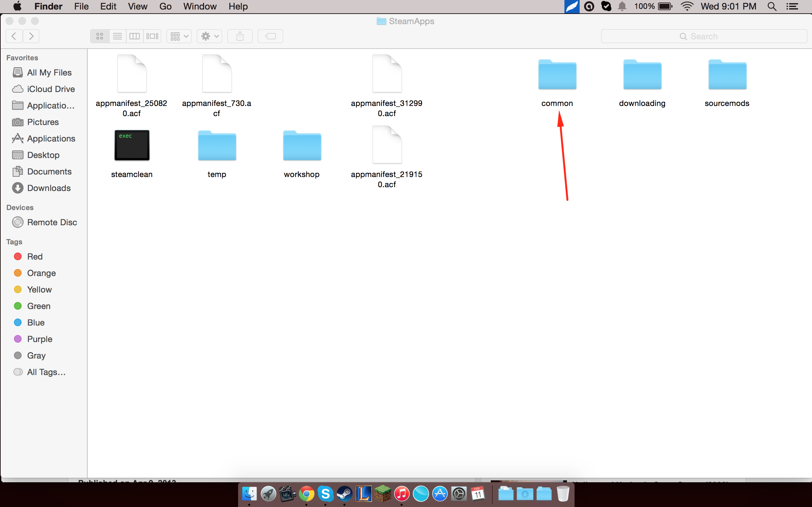This screenshot has height=507, width=812.
Task: Select the workshop folder
Action: click(x=302, y=146)
